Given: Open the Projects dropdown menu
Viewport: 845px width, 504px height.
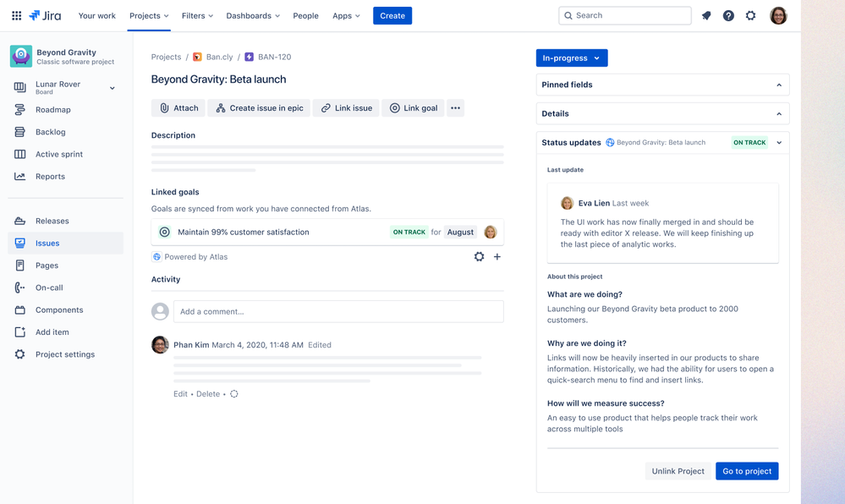Looking at the screenshot, I should coord(149,15).
